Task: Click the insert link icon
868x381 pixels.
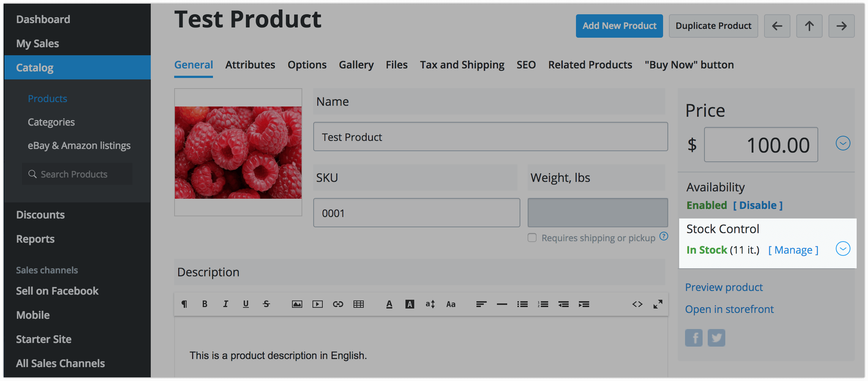Action: 338,304
